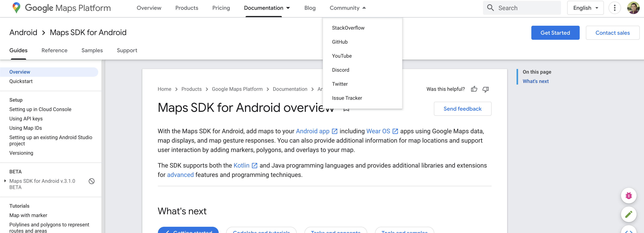Open the external link icon beside Kotlin
Viewport: 644px width, 233px height.
coord(255,165)
